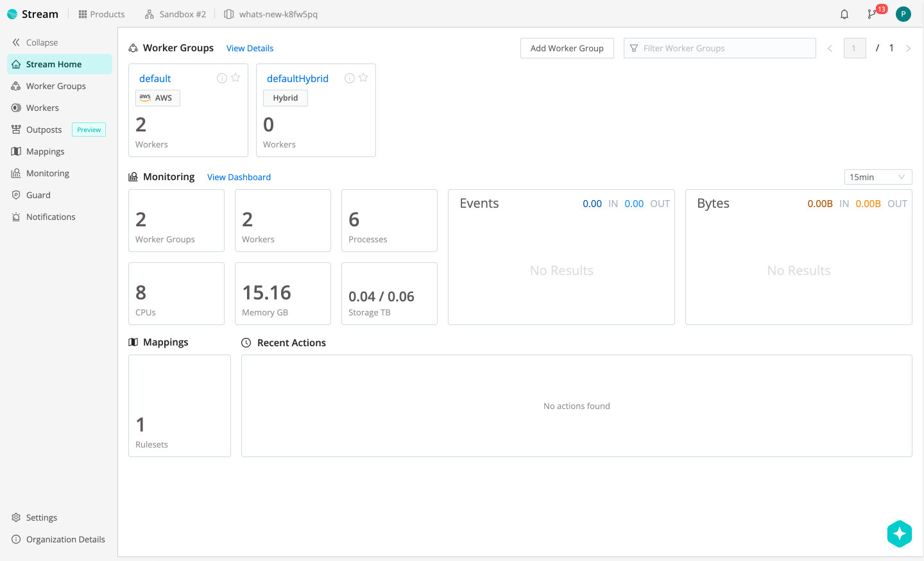The image size is (924, 561).
Task: Click the Stream logo icon
Action: click(12, 14)
